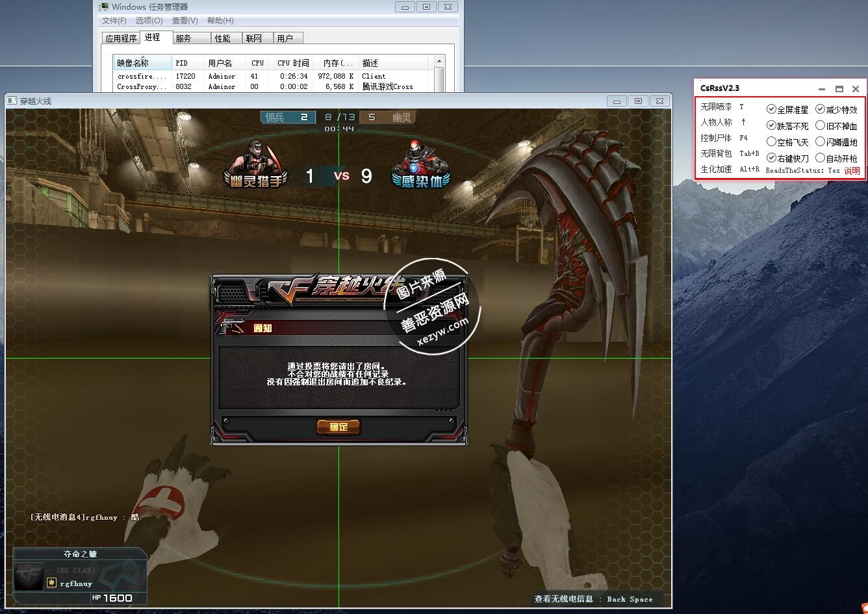Uncheck the 减少特效 option
The image size is (868, 614).
(x=820, y=109)
